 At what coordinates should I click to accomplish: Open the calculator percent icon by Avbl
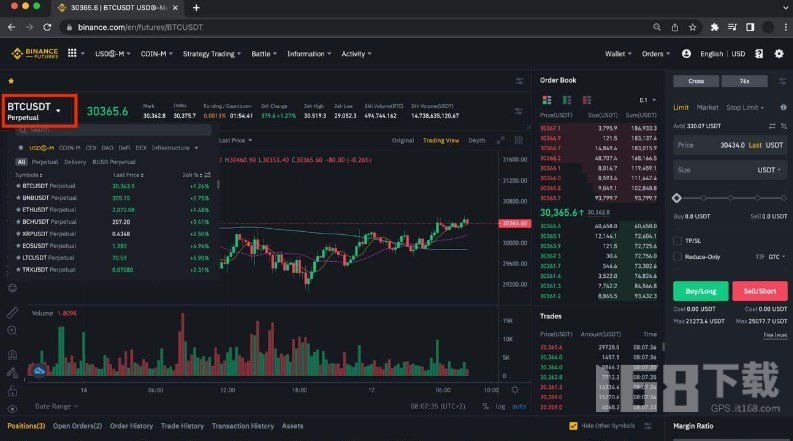[x=783, y=126]
